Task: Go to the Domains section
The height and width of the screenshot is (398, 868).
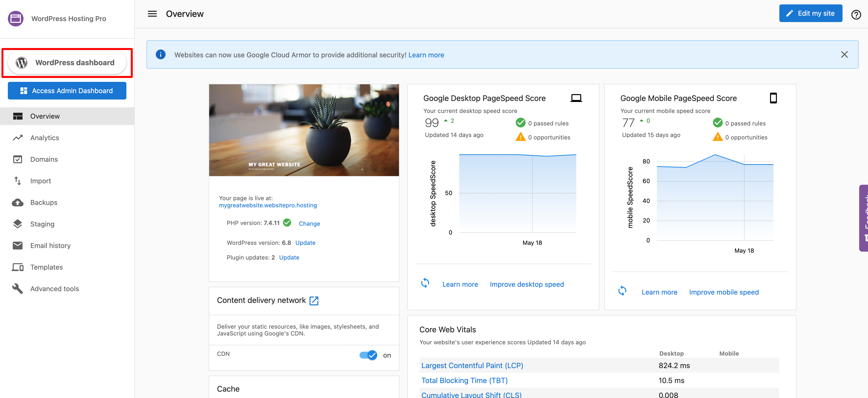Action: [44, 159]
